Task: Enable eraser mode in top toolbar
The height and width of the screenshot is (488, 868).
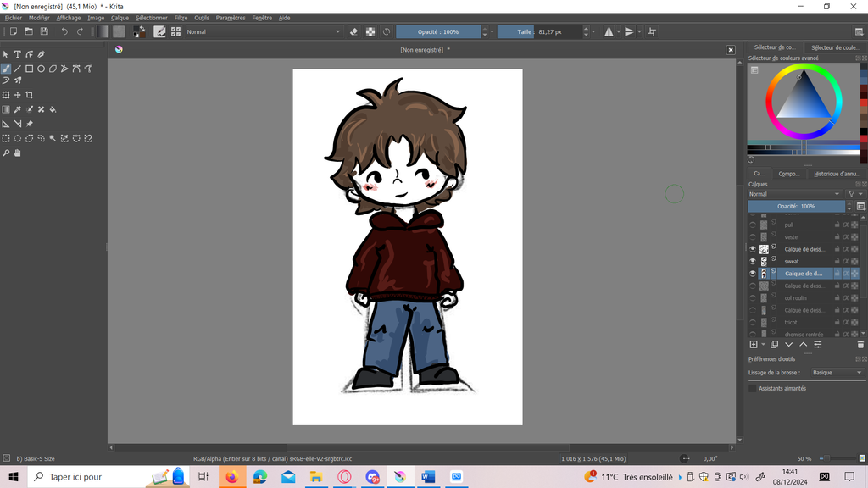Action: click(x=354, y=31)
